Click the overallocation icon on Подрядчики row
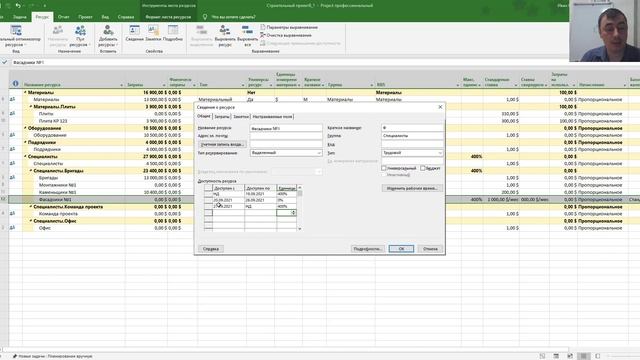The width and height of the screenshot is (640, 360). tap(12, 149)
